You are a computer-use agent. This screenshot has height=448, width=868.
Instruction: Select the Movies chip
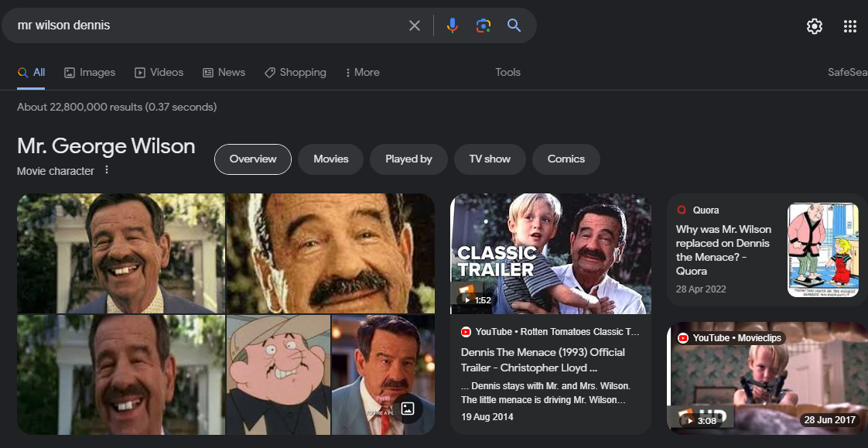tap(331, 159)
